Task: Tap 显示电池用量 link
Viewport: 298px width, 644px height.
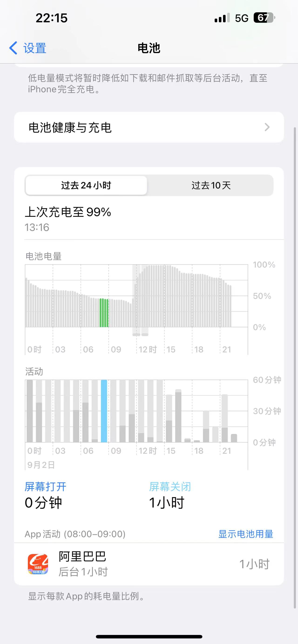Action: pos(245,534)
